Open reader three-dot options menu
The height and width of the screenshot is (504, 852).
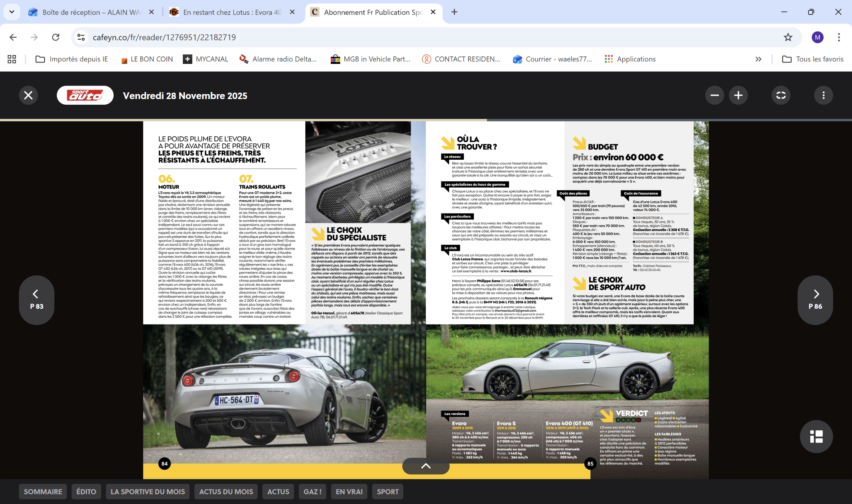point(824,95)
